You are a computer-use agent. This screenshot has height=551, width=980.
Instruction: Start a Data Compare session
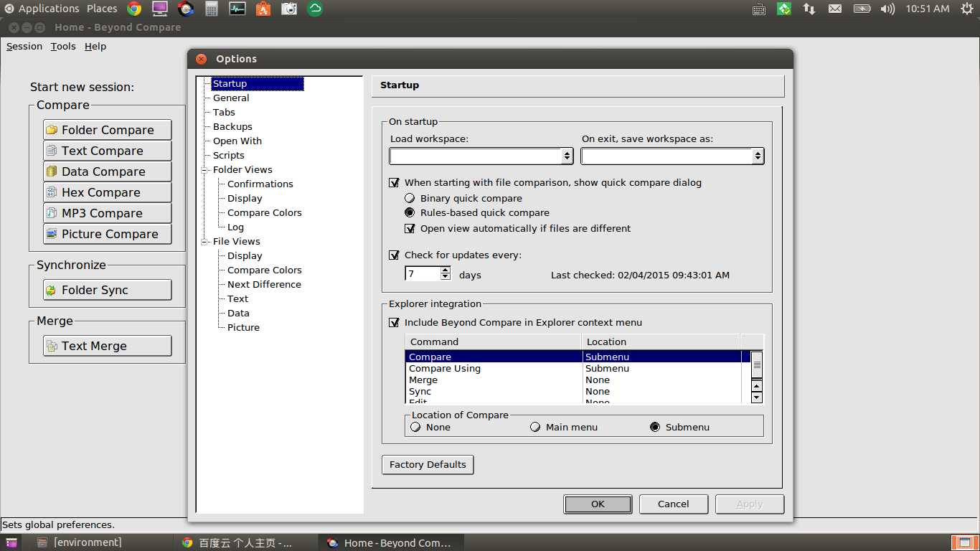[x=108, y=171]
